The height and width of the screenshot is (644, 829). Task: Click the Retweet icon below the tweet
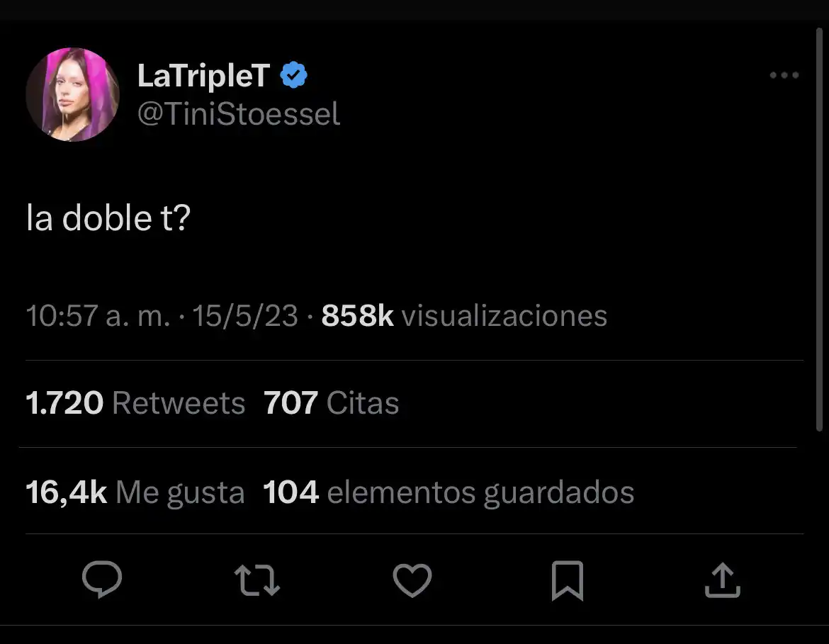coord(257,580)
